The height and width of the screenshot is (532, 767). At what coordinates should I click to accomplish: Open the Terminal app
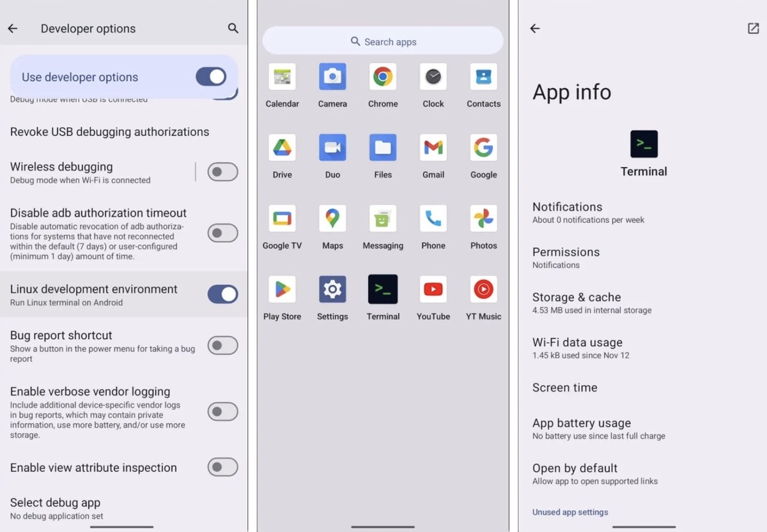(383, 289)
